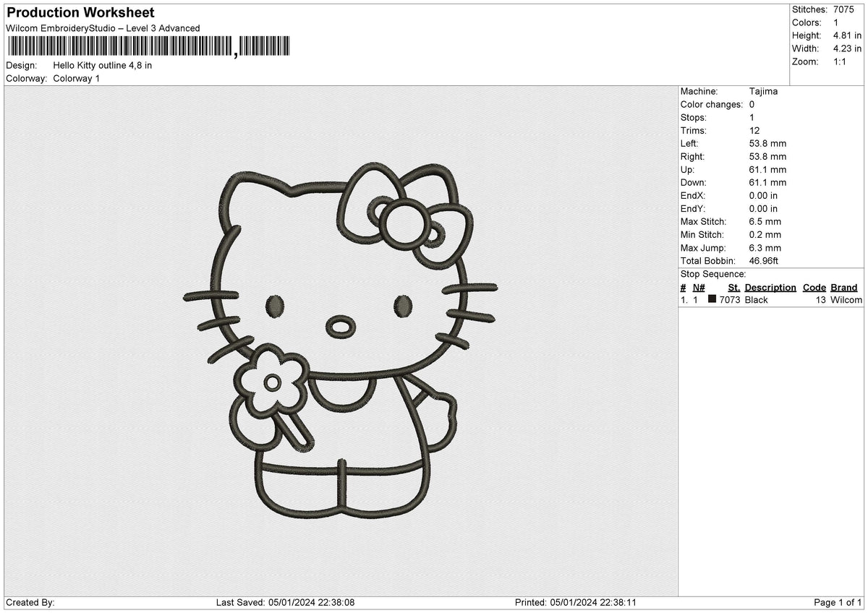
Task: Click 'Last Saved: 05/01/2024 22:38:08' footer text
Action: click(285, 602)
